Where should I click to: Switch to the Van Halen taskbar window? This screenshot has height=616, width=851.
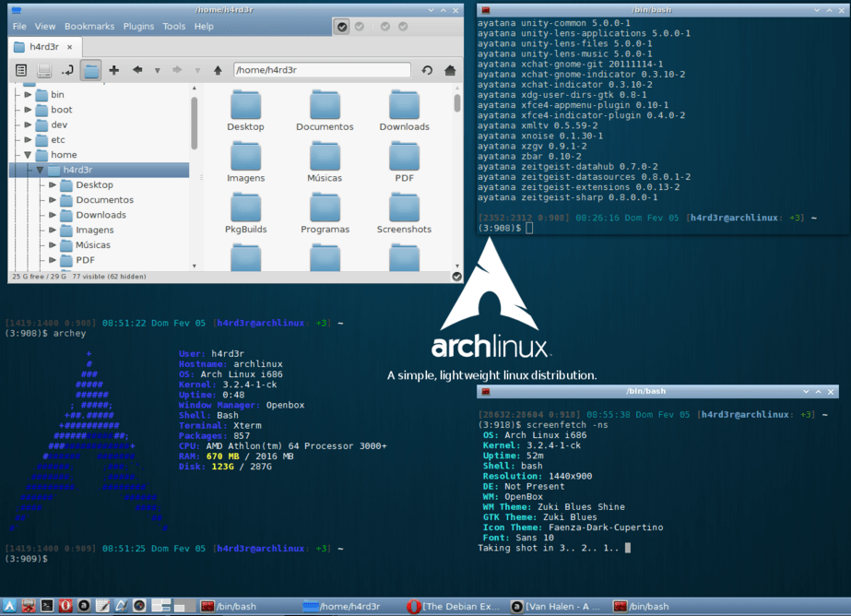pos(560,606)
